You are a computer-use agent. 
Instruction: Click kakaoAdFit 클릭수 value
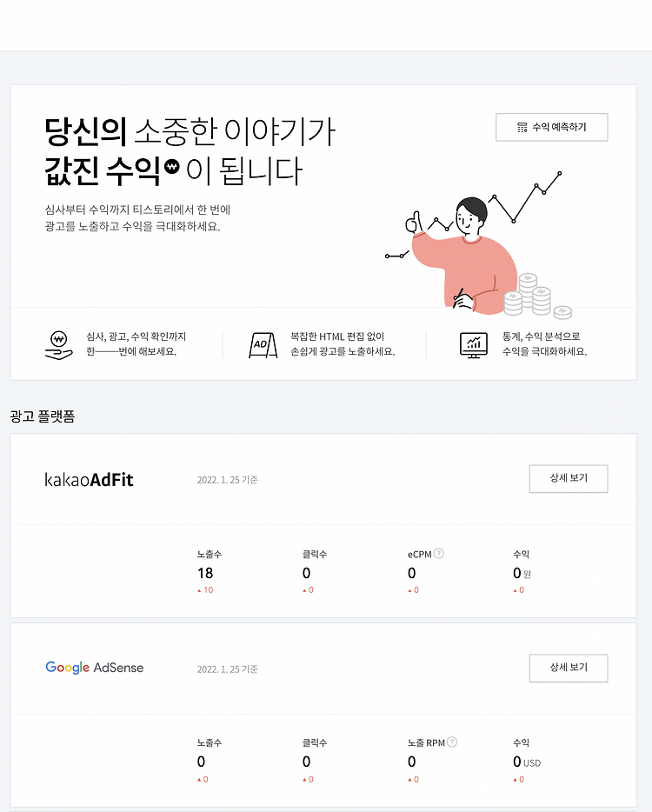(x=307, y=573)
